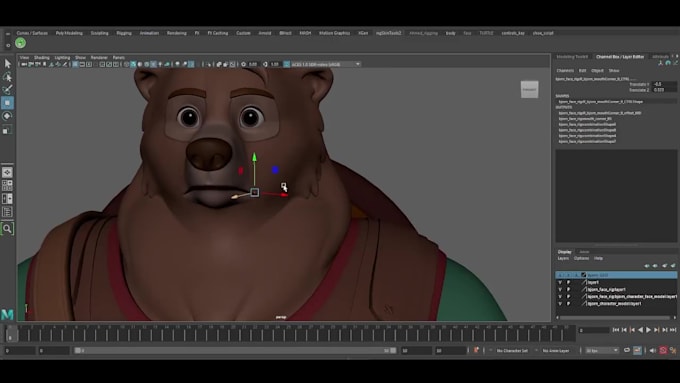Image resolution: width=680 pixels, height=383 pixels.
Task: Open the viewport Show menu
Action: tap(80, 57)
